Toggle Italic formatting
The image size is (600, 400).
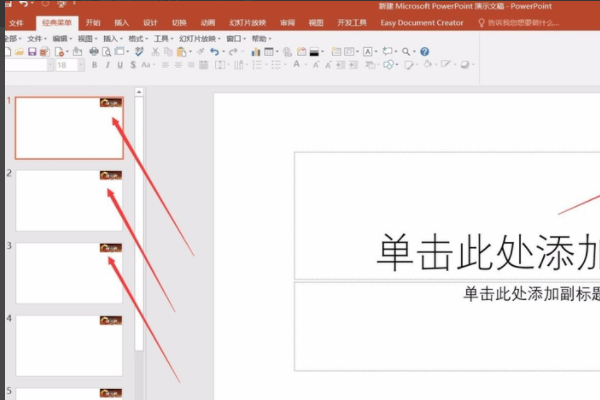coord(108,65)
